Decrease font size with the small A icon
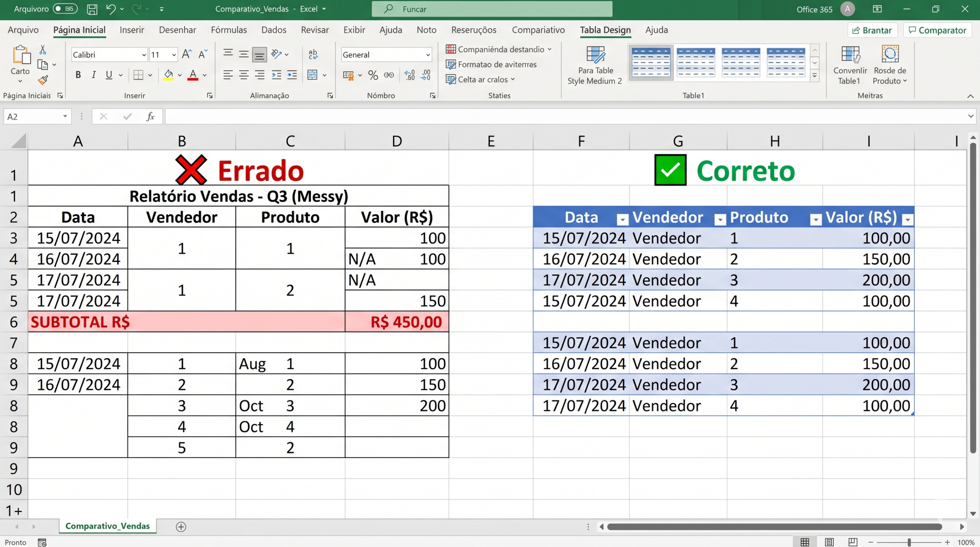The height and width of the screenshot is (547, 980). coord(203,54)
